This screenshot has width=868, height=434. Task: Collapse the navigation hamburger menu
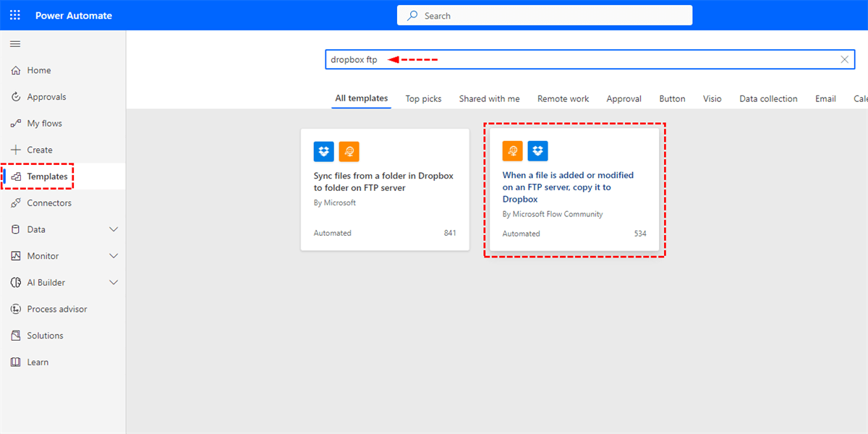15,44
